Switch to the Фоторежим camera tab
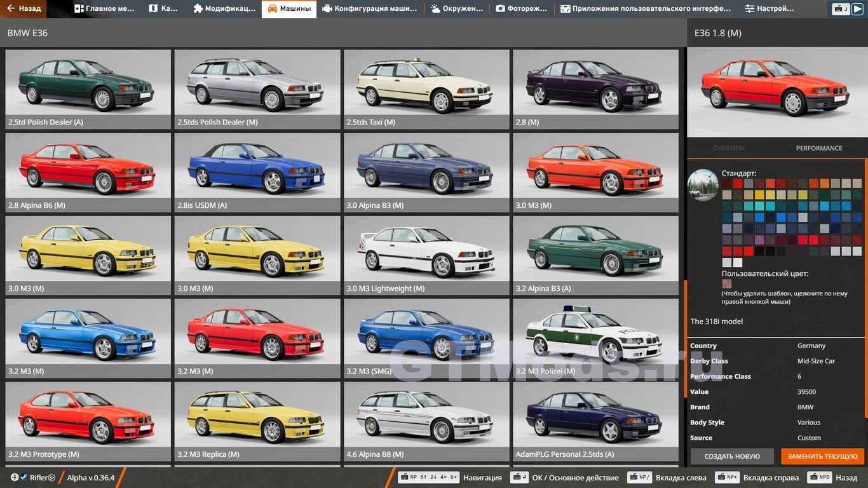The width and height of the screenshot is (868, 488). (x=522, y=9)
